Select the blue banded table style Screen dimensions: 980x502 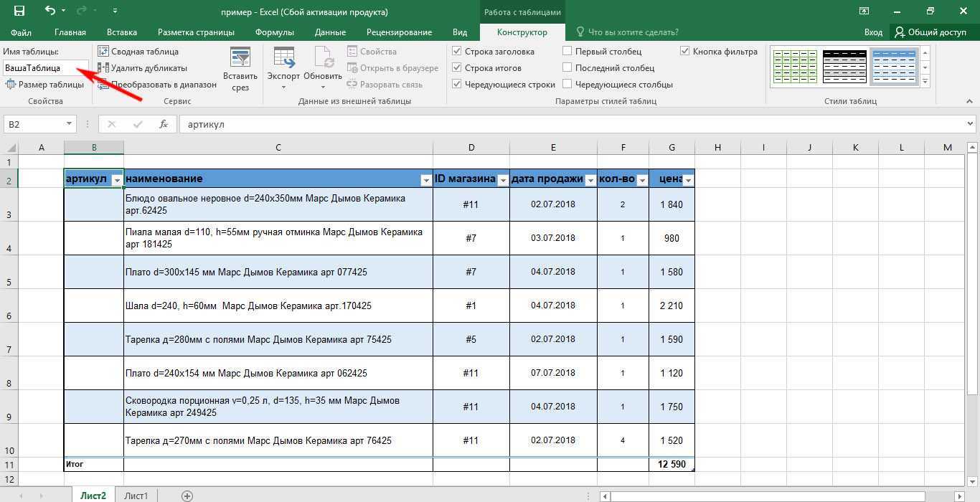(894, 67)
